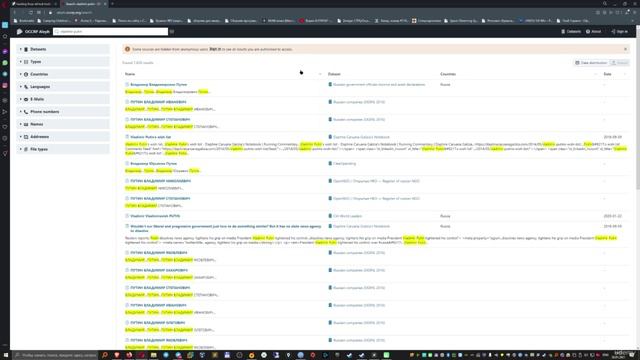Click WhatsApp icon in browser sidebar
This screenshot has width=640, height=360.
pos(5,63)
